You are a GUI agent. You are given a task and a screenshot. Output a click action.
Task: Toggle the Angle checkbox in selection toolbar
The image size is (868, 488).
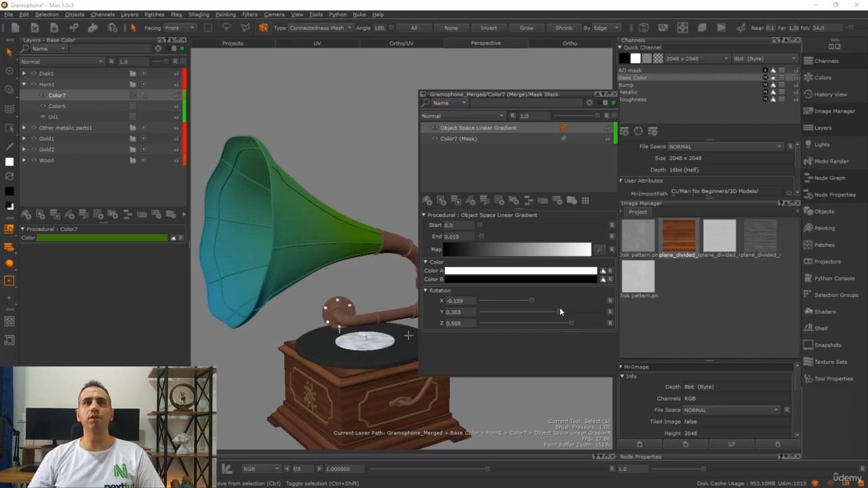390,28
